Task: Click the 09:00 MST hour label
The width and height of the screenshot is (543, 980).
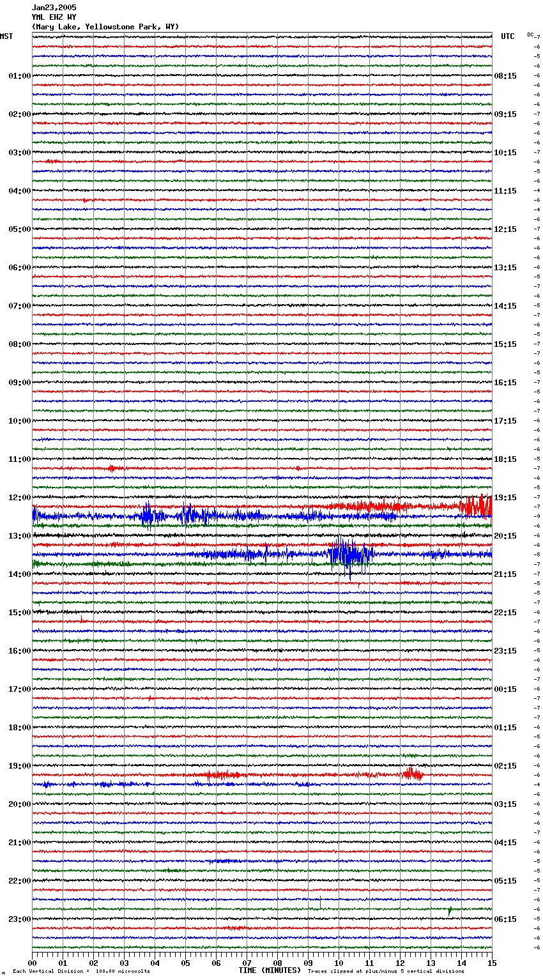Action: click(x=19, y=383)
